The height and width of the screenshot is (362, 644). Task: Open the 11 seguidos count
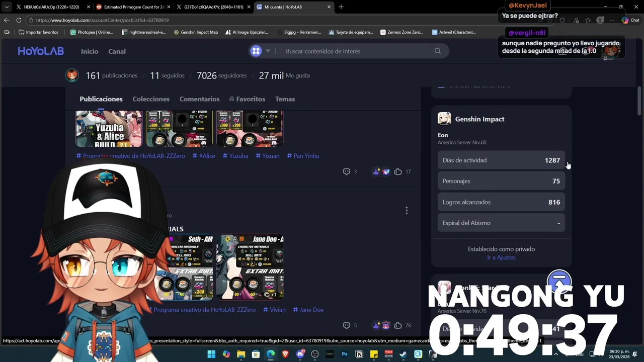167,75
